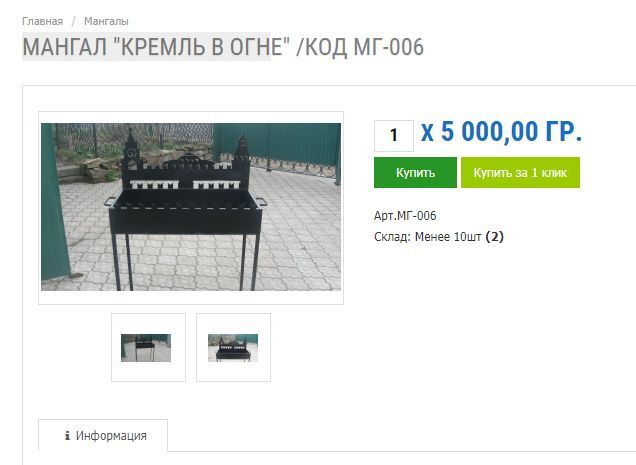This screenshot has height=465, width=636.
Task: Focus the quantity field showing 1
Action: pos(393,135)
